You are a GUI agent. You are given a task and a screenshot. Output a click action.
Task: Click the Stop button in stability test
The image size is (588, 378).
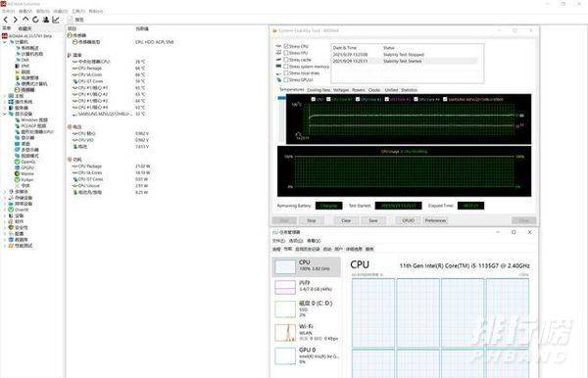click(x=312, y=220)
